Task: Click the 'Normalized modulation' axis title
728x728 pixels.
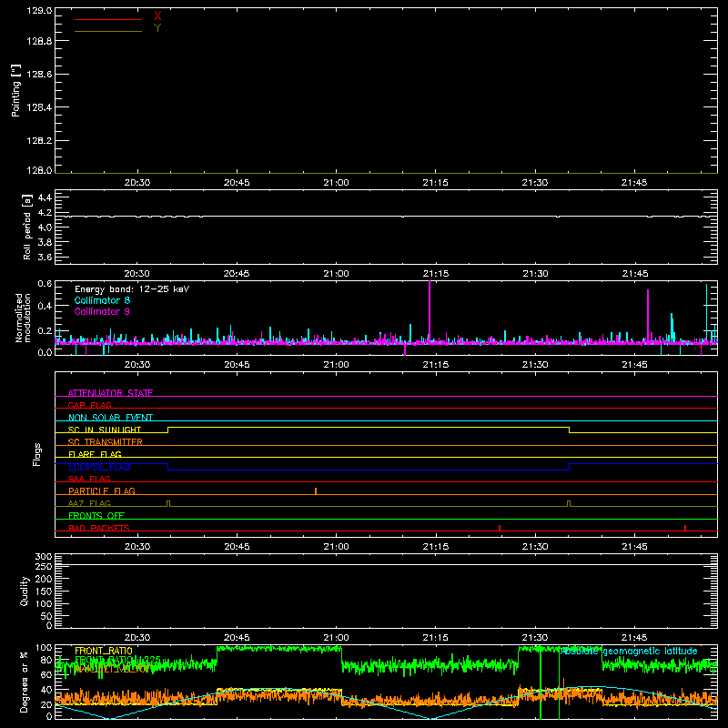Action: (x=23, y=318)
